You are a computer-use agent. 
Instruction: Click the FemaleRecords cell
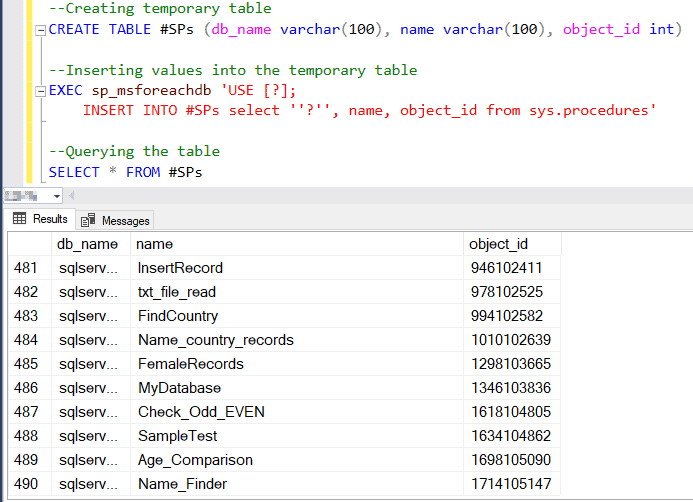click(x=297, y=364)
